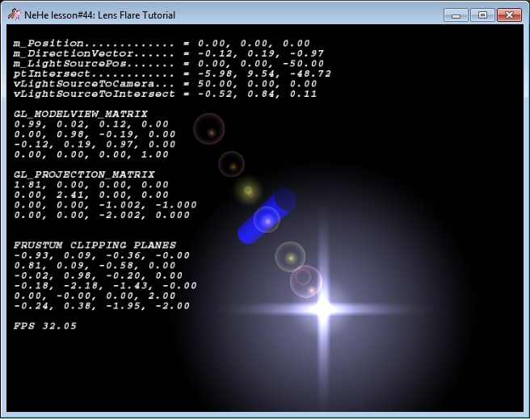Click the m_Position readout line
This screenshot has height=420, width=530.
tap(162, 43)
